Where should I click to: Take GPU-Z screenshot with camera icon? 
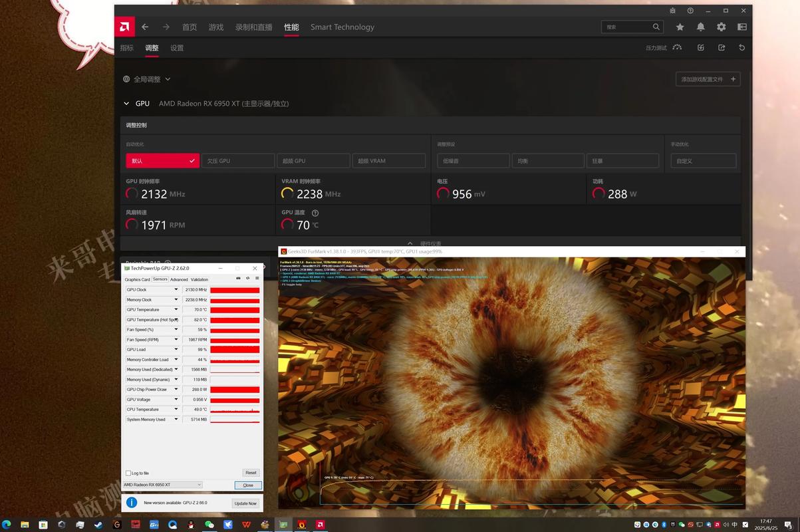(238, 278)
